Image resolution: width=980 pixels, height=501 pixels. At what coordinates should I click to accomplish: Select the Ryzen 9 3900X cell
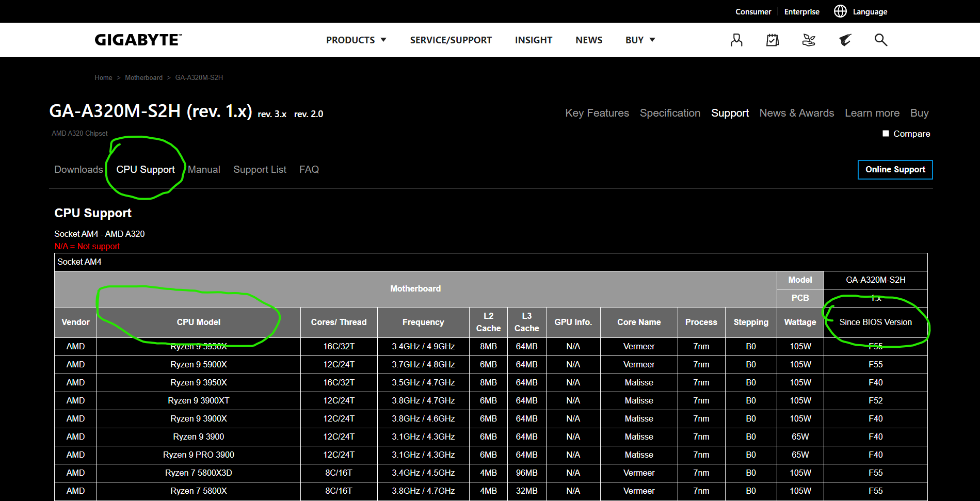coord(199,419)
